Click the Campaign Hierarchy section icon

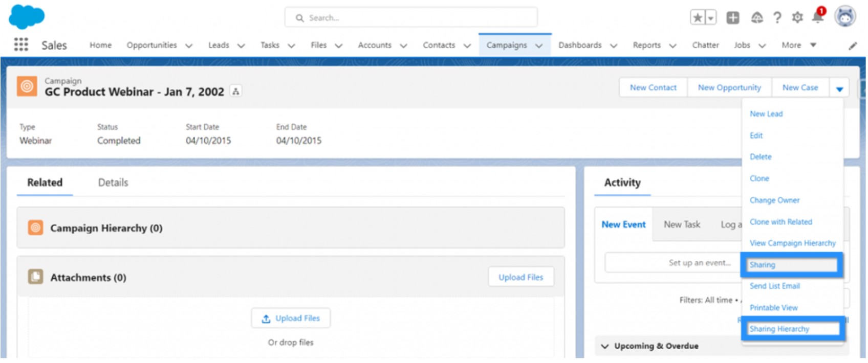[x=35, y=228]
